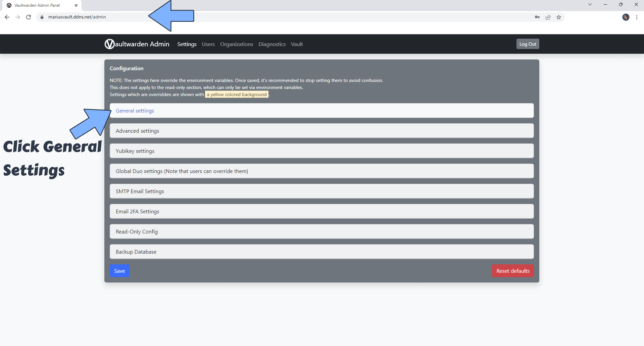Screen dimensions: 644x346
Task: Expand the Advanced settings section
Action: click(138, 131)
